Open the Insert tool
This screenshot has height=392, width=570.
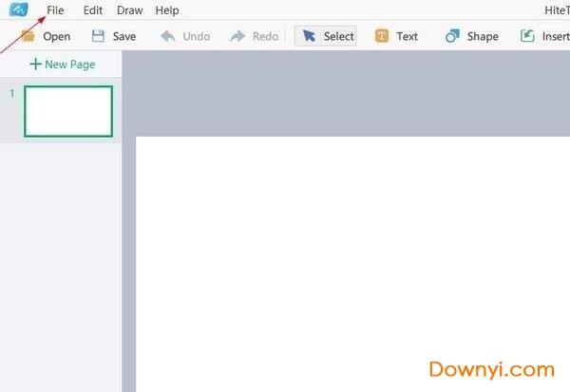click(528, 36)
